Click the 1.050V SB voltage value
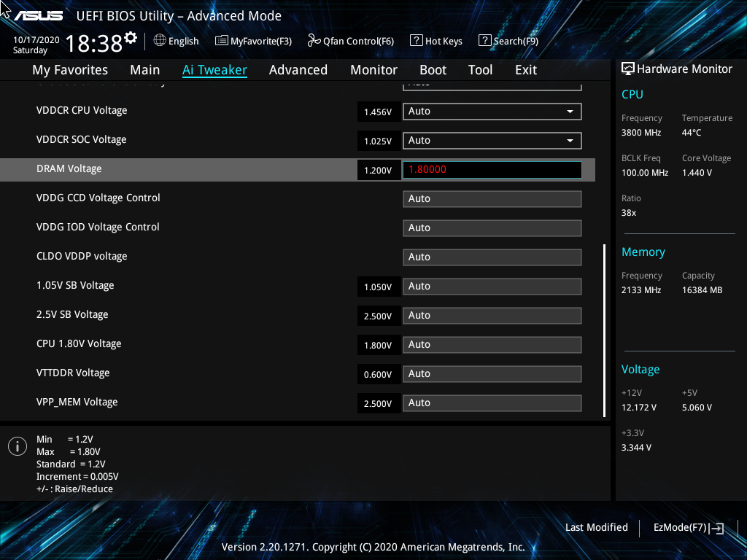The image size is (747, 560). click(379, 287)
